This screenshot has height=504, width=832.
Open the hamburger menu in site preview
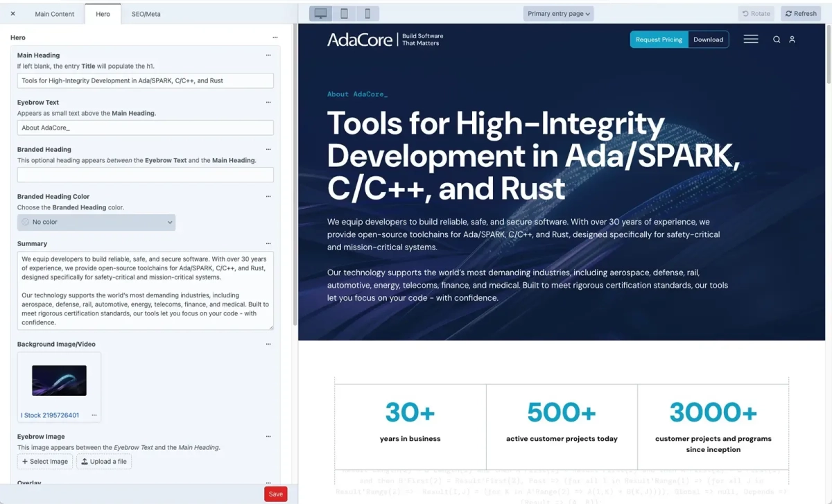click(x=751, y=40)
